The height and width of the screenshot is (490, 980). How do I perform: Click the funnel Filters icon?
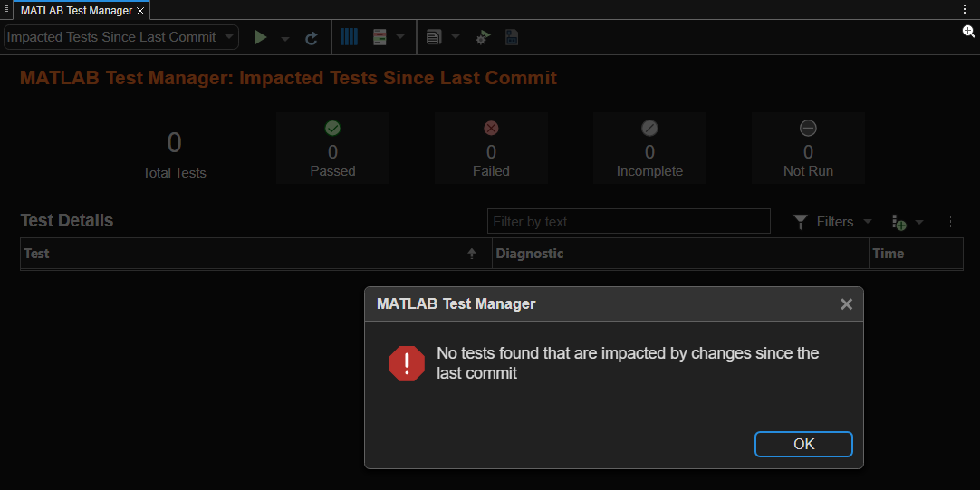pos(801,222)
